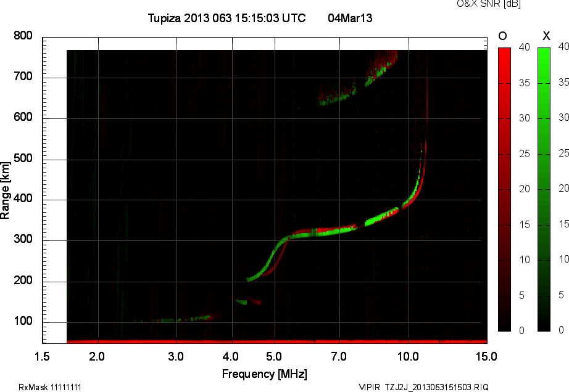
Task: Click the 15 label beside the O color bar
Action: click(525, 225)
